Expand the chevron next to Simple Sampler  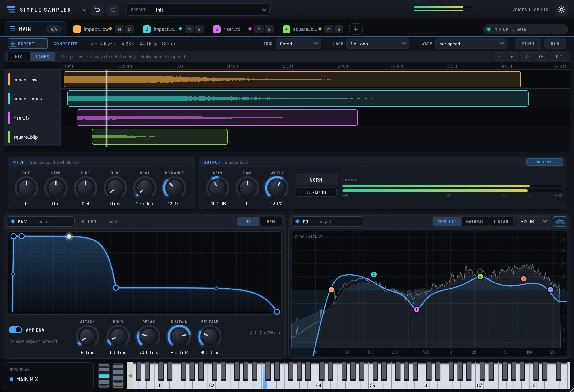[x=84, y=10]
